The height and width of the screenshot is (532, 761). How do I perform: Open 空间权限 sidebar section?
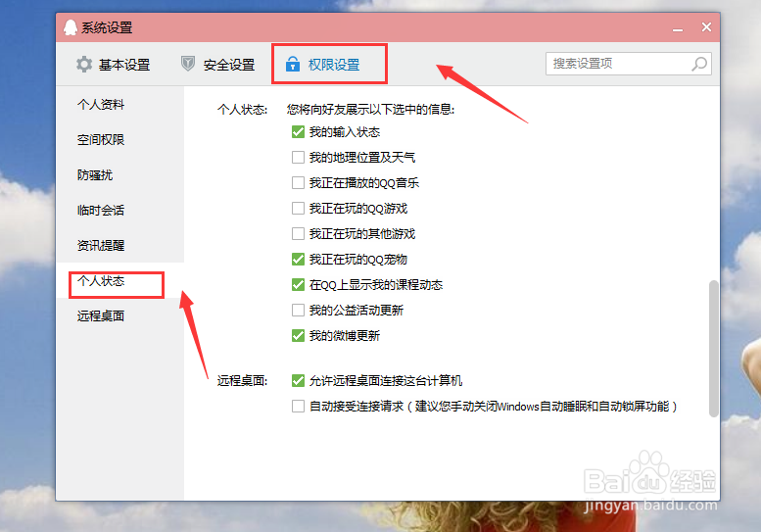click(101, 140)
